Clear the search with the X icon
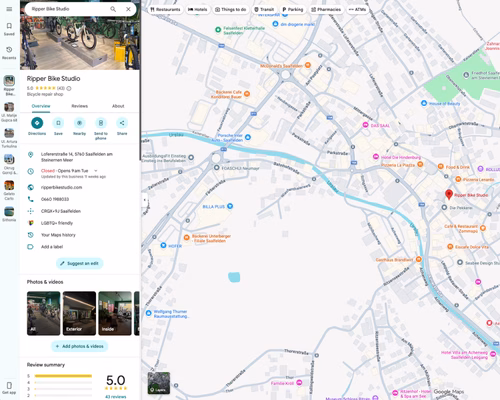 point(128,9)
